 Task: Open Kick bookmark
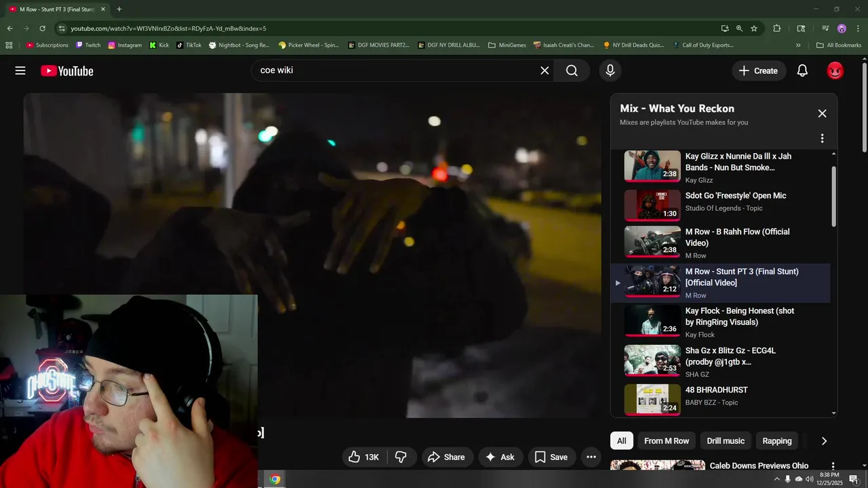(159, 45)
